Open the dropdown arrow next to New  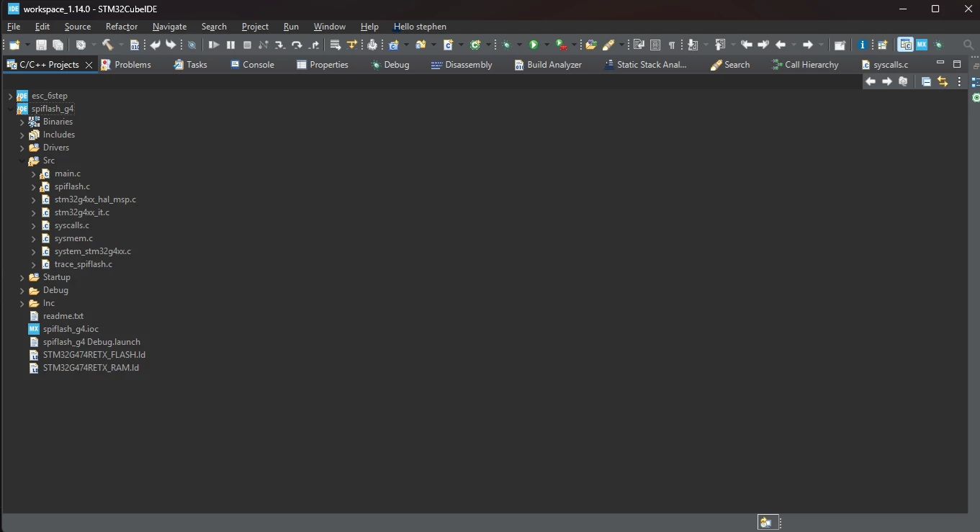tap(27, 45)
